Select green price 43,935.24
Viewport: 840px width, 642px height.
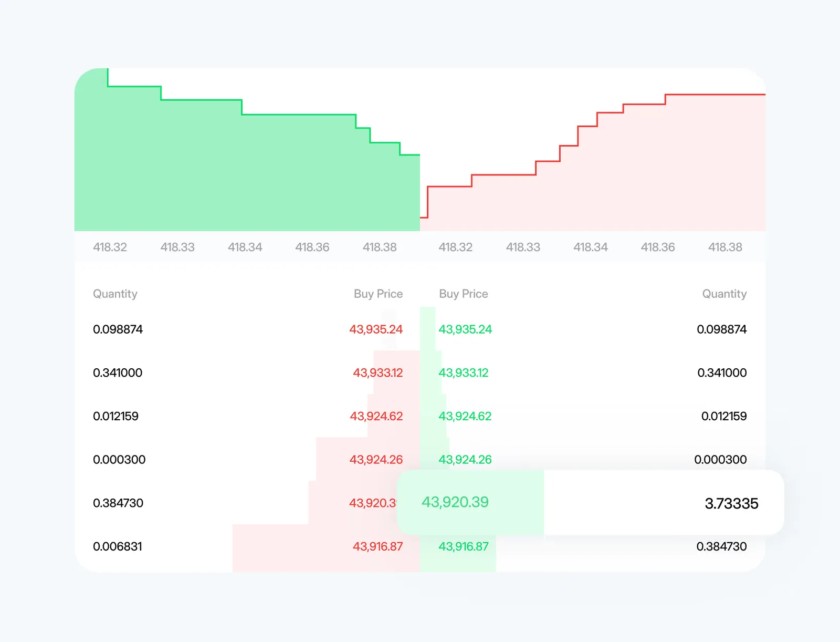coord(465,329)
